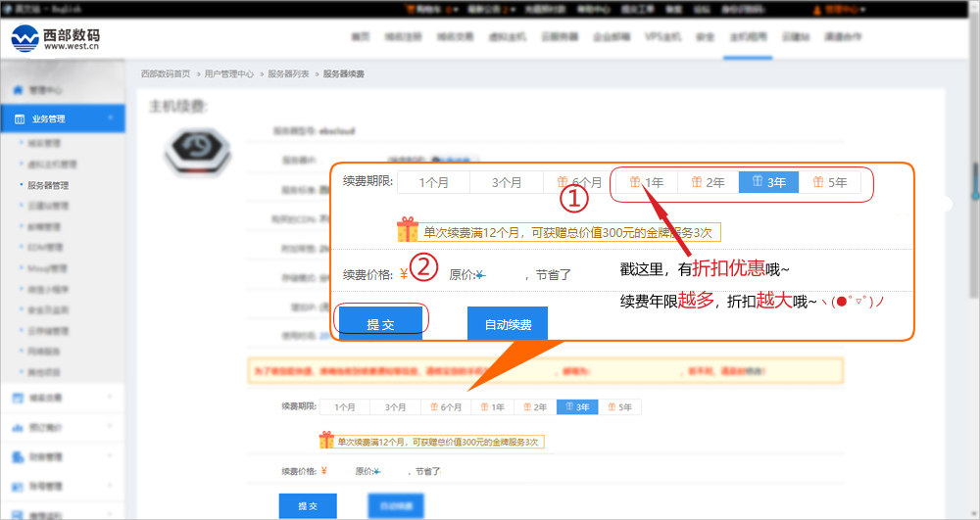Click the gift box icon in lower promo banner
This screenshot has width=980, height=520.
coord(326,441)
